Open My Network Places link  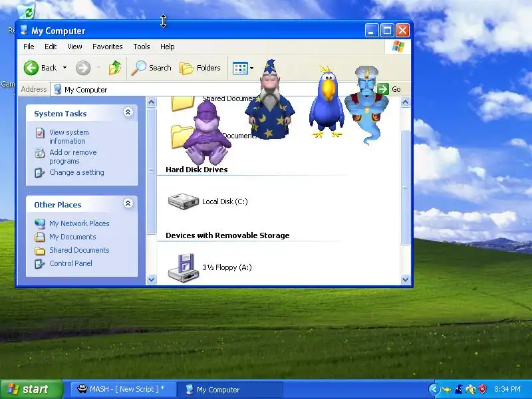coord(79,223)
